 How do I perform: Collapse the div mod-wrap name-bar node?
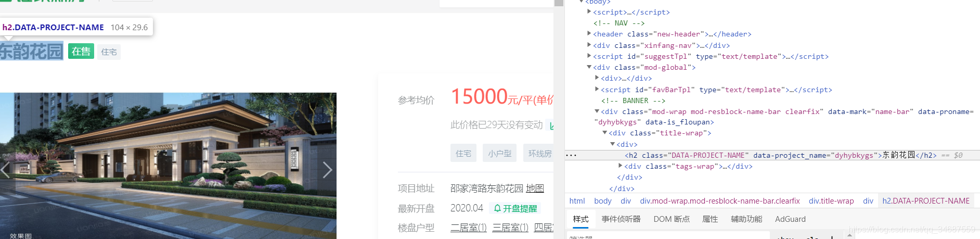click(597, 111)
